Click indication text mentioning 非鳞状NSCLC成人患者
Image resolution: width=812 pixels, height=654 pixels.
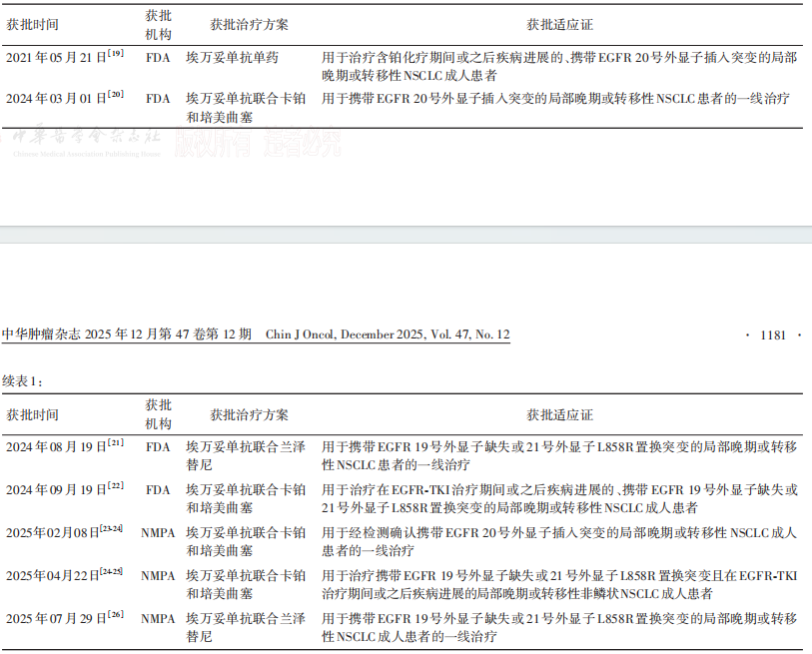coord(559,585)
